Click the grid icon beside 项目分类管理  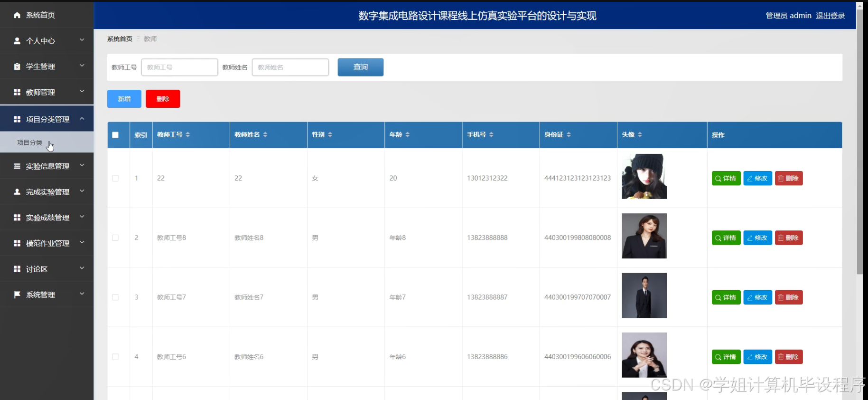(17, 119)
